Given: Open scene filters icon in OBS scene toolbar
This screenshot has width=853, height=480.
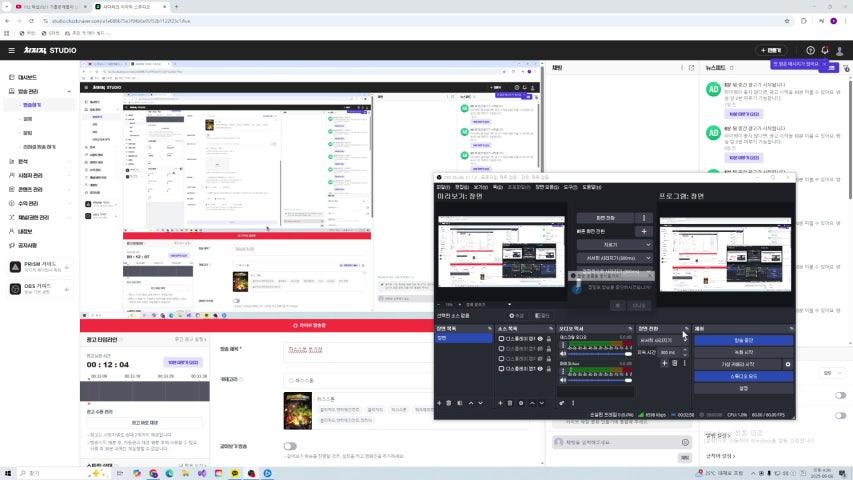Looking at the screenshot, I should [x=460, y=403].
